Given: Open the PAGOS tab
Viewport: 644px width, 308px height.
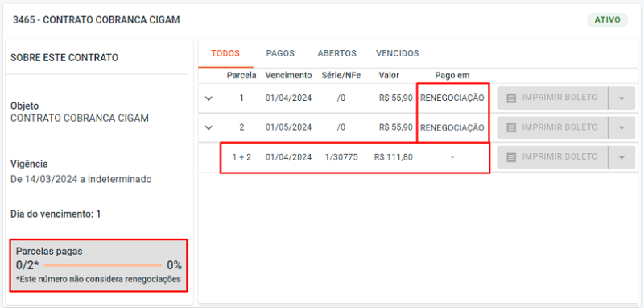Looking at the screenshot, I should [x=280, y=53].
